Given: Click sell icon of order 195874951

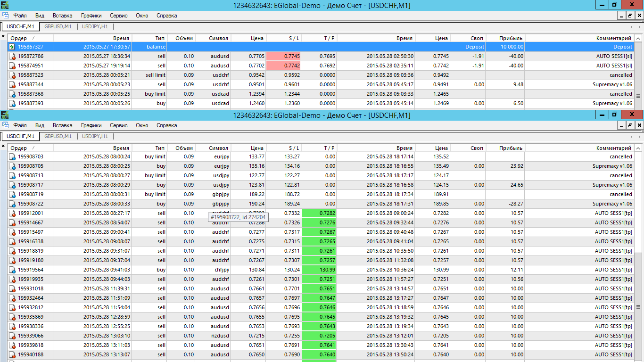Looking at the screenshot, I should [12, 66].
